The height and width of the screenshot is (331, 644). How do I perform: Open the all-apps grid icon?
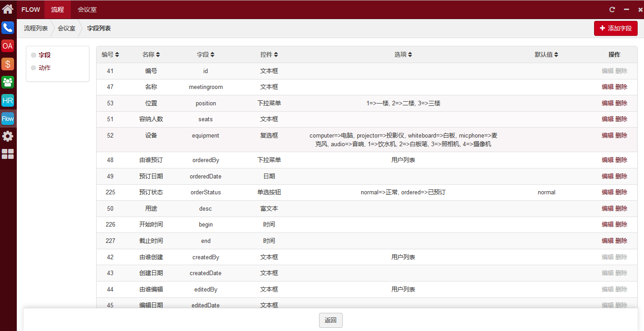coord(8,154)
